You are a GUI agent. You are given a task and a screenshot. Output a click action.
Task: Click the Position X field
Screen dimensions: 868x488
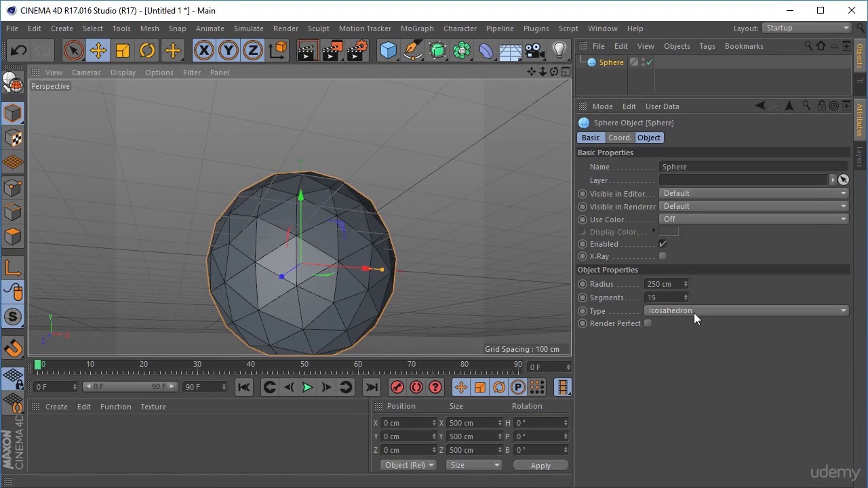point(409,423)
